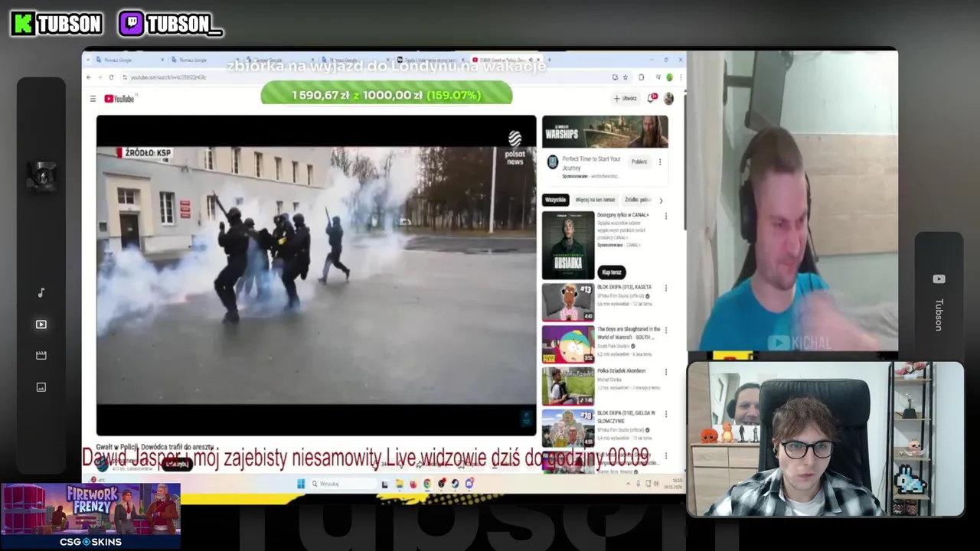Select the Wszystkie filter chip
The height and width of the screenshot is (551, 980).
coord(555,200)
